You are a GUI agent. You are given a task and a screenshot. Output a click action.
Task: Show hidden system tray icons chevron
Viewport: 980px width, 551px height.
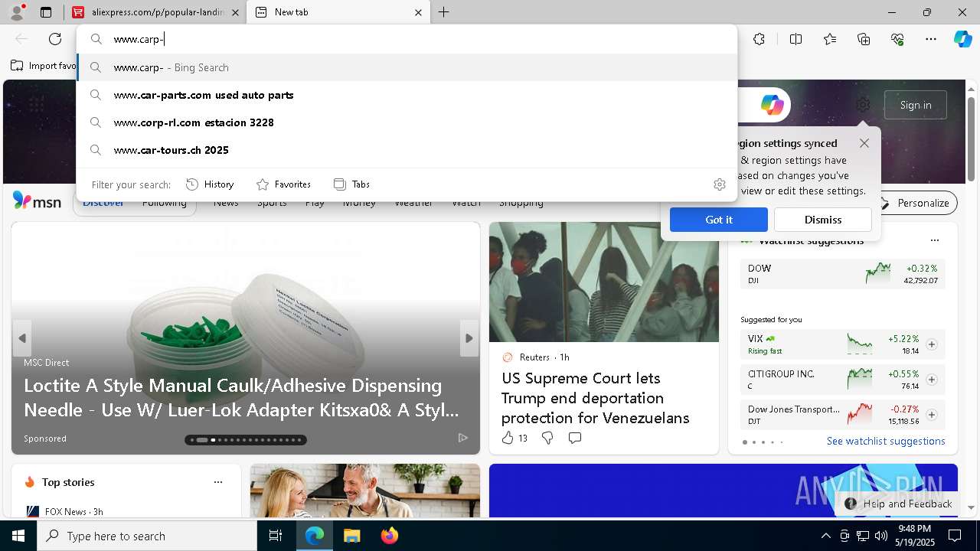[x=825, y=536]
